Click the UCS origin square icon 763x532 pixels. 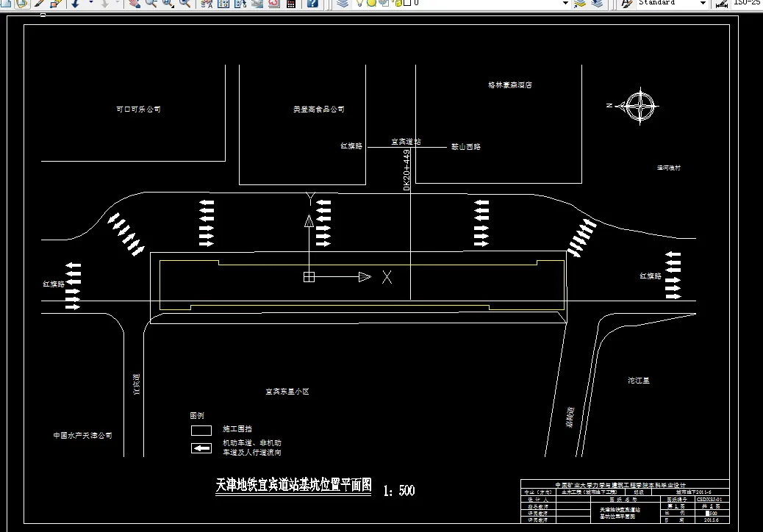pos(309,277)
